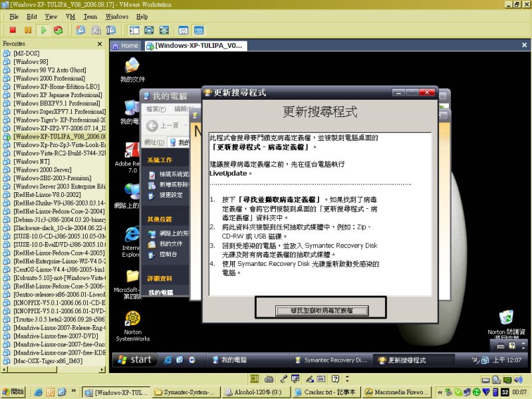This screenshot has width=532, height=399.
Task: Open the Team menu
Action: coord(90,17)
